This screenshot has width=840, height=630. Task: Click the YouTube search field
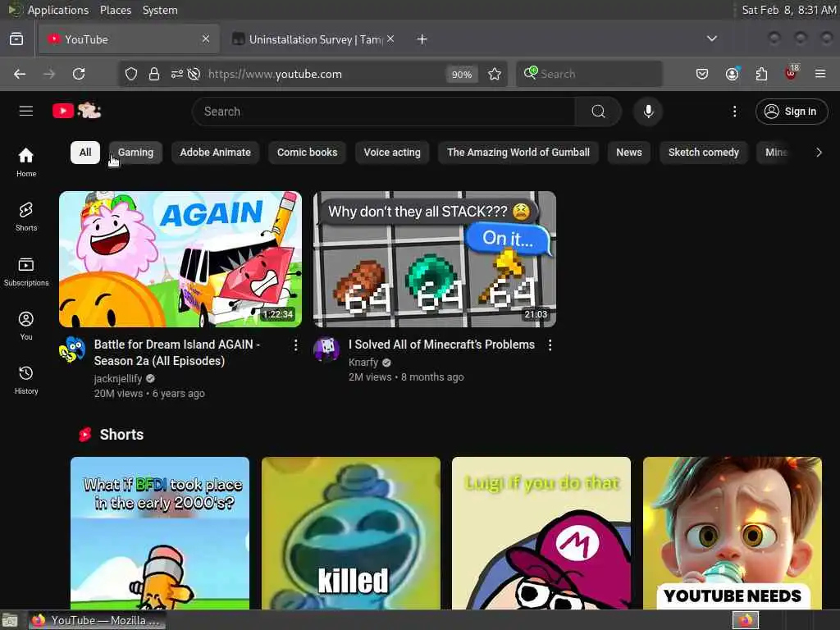(x=384, y=112)
